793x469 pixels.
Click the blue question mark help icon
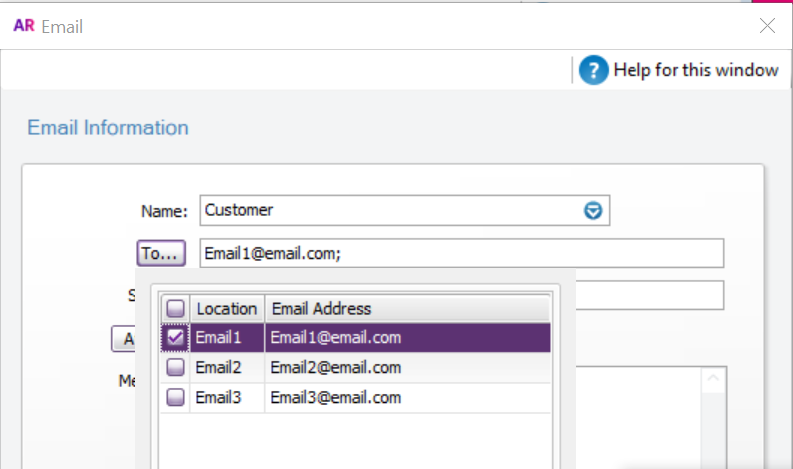point(593,70)
